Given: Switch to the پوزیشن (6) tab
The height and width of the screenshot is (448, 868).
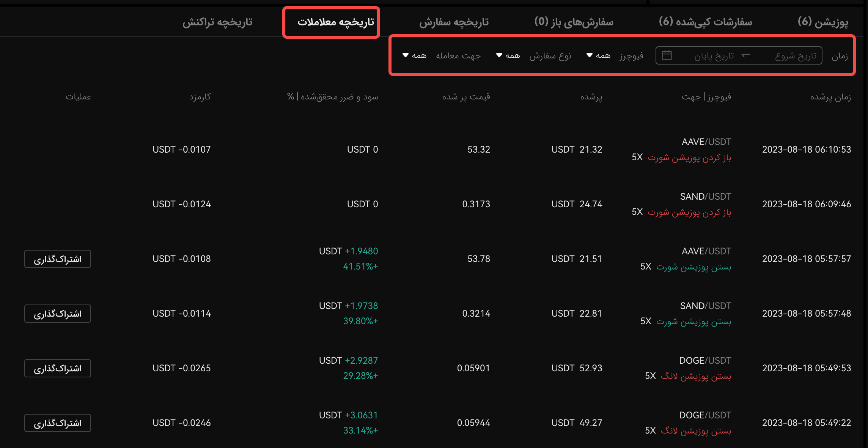Looking at the screenshot, I should tap(823, 22).
